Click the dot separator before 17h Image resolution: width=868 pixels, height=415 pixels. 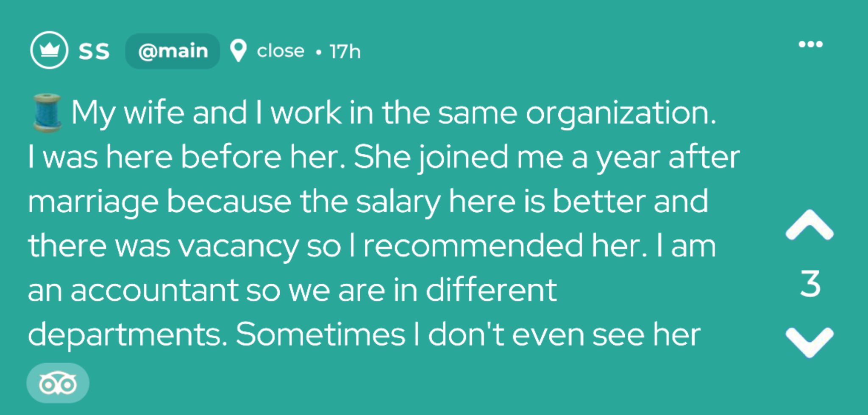click(x=318, y=53)
